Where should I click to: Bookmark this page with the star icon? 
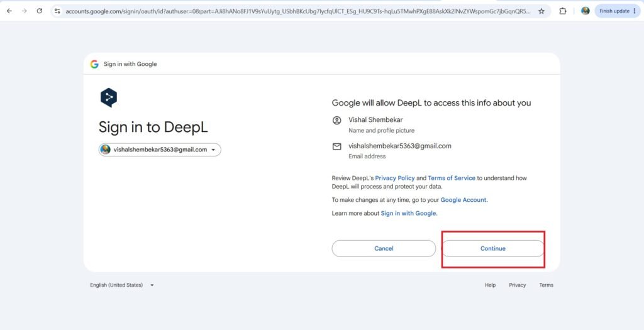(x=541, y=11)
